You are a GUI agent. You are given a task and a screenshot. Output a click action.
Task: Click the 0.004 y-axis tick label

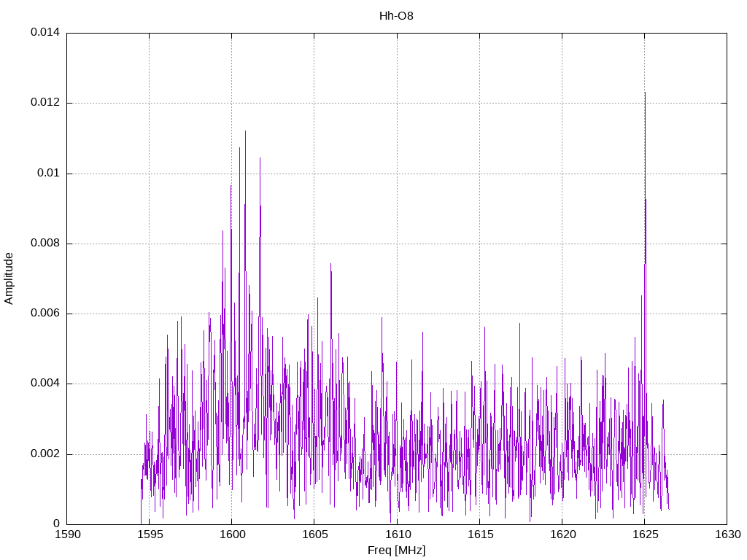click(44, 384)
